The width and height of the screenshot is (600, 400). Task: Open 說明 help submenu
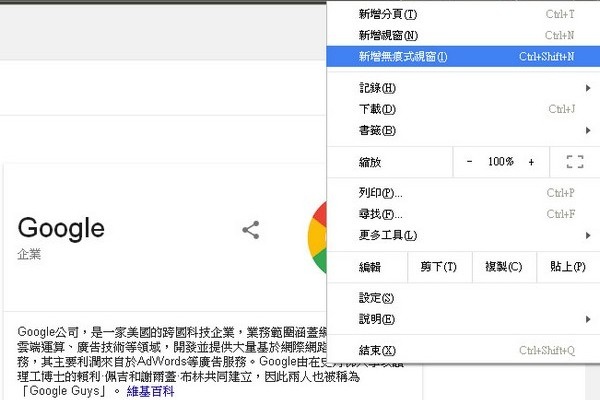463,319
